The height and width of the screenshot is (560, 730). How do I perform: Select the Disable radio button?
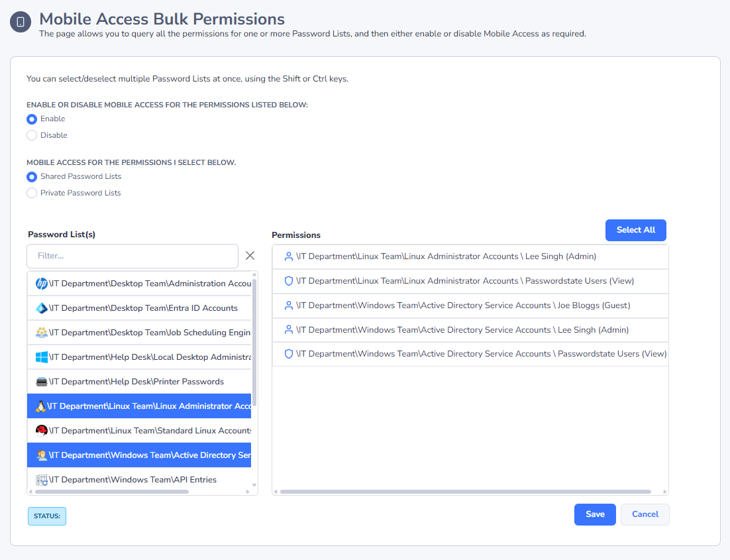tap(32, 135)
